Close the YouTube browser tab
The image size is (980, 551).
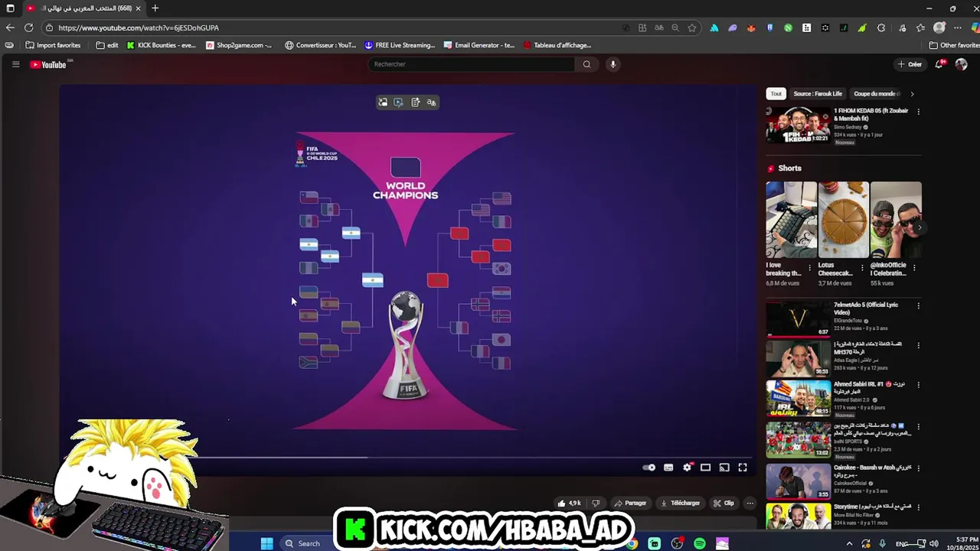pyautogui.click(x=138, y=8)
